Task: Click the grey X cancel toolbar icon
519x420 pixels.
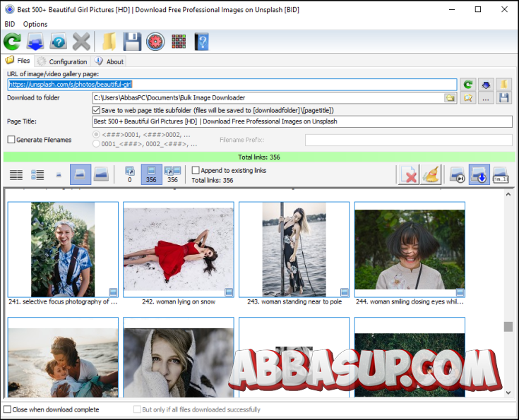Action: 81,42
